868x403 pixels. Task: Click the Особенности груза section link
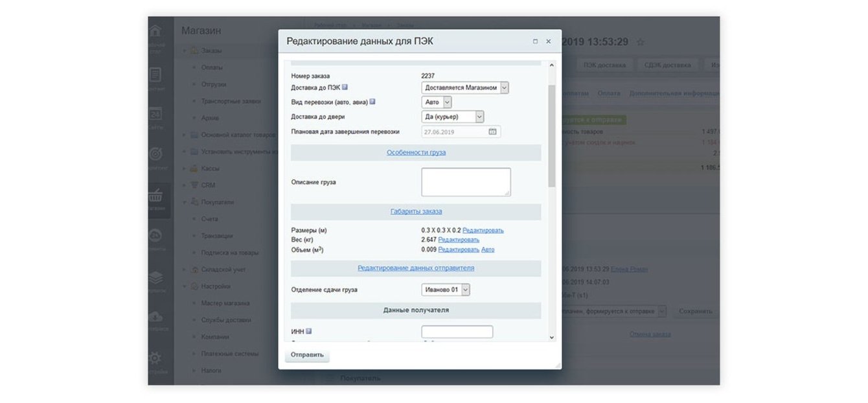pyautogui.click(x=416, y=153)
